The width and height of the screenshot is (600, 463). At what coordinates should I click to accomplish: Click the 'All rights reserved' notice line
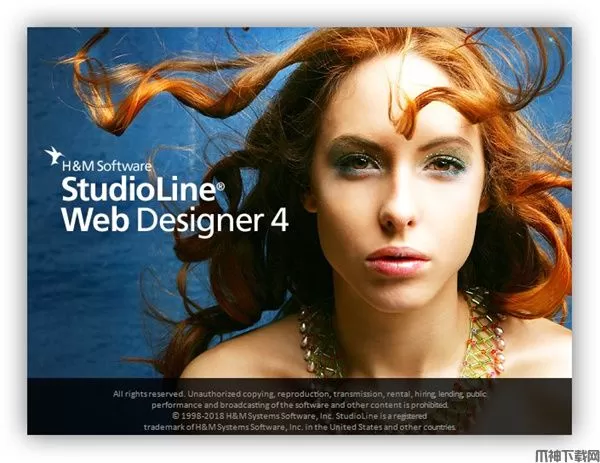[300, 394]
